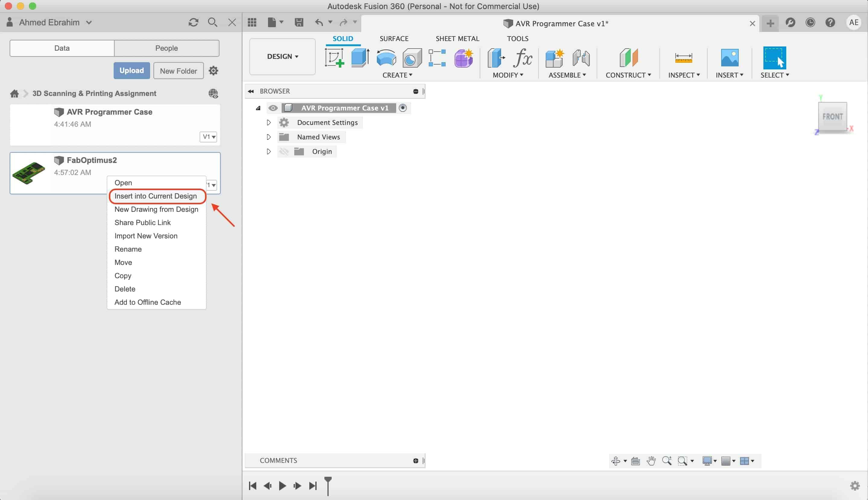
Task: Expand the Origin tree node
Action: (x=269, y=151)
